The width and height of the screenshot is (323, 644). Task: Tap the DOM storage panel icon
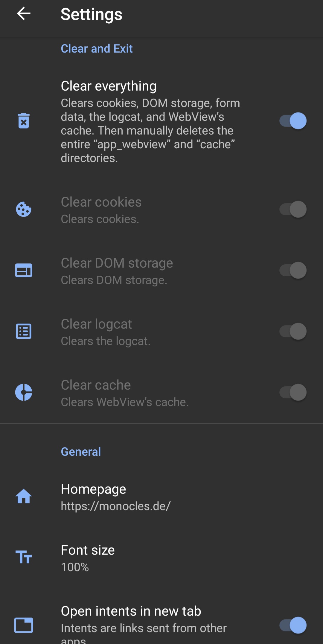coord(24,270)
